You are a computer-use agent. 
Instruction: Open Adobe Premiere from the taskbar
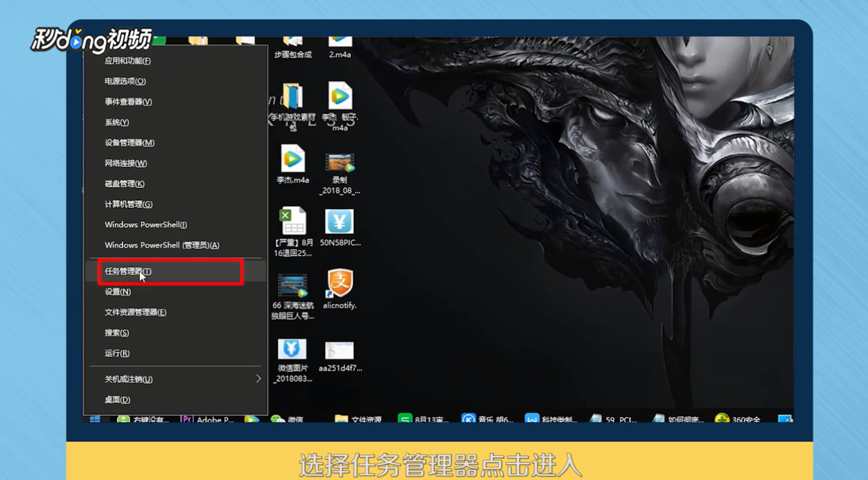pyautogui.click(x=208, y=419)
